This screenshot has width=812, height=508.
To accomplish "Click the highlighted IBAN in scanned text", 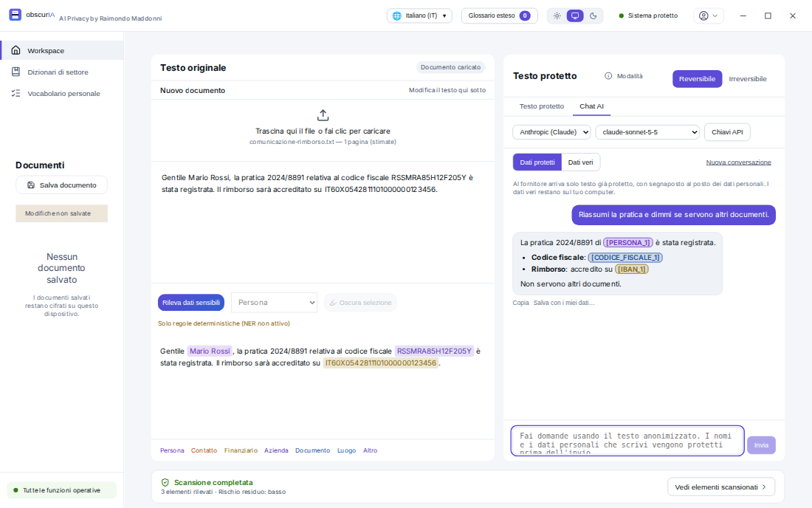I will pos(381,363).
